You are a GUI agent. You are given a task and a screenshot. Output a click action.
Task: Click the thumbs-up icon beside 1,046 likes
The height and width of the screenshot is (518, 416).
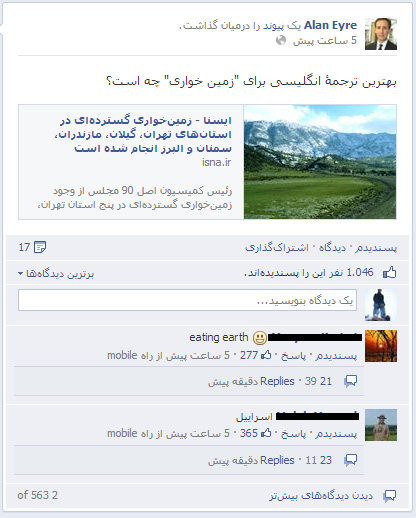point(389,272)
